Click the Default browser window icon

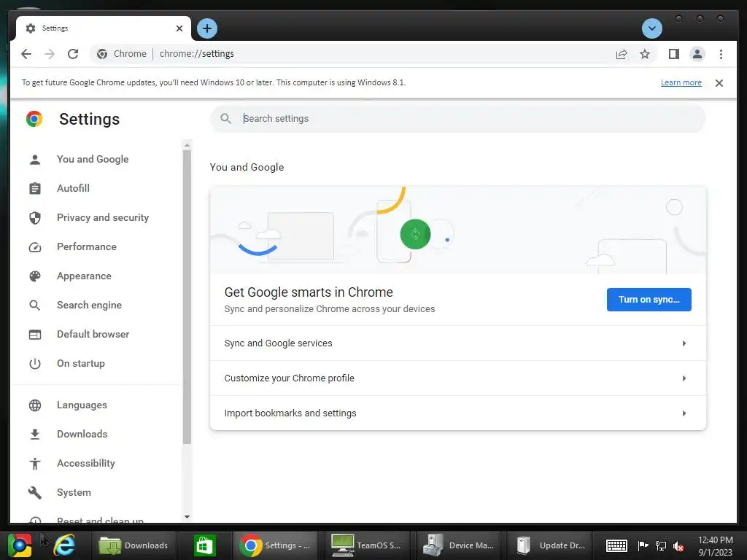(35, 334)
